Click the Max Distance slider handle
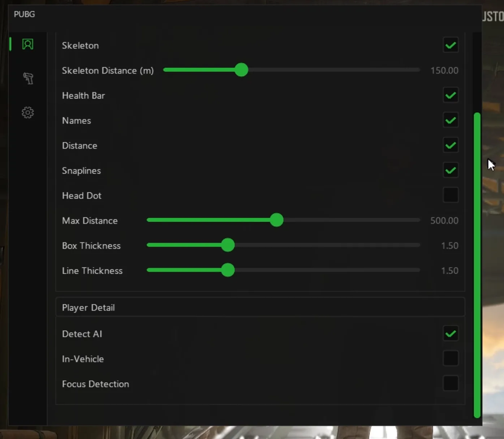 coord(277,220)
